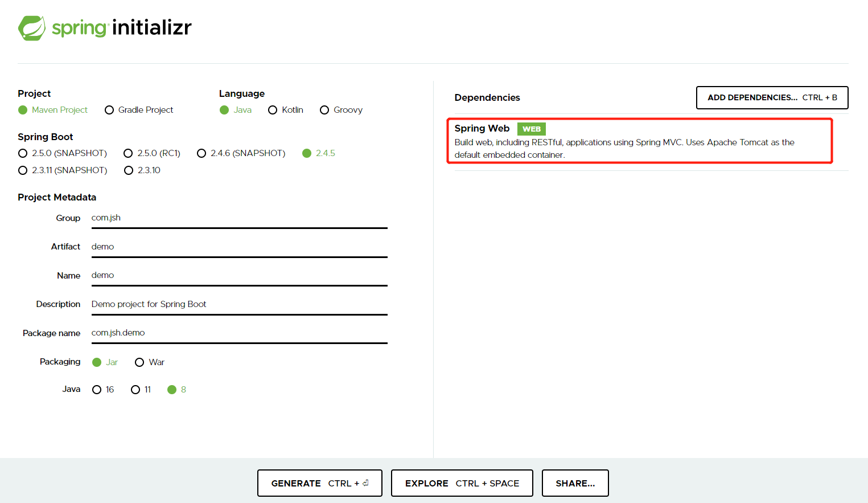The image size is (868, 503).
Task: Select Spring Boot 2.3.11 (SNAPSHOT)
Action: tap(63, 170)
